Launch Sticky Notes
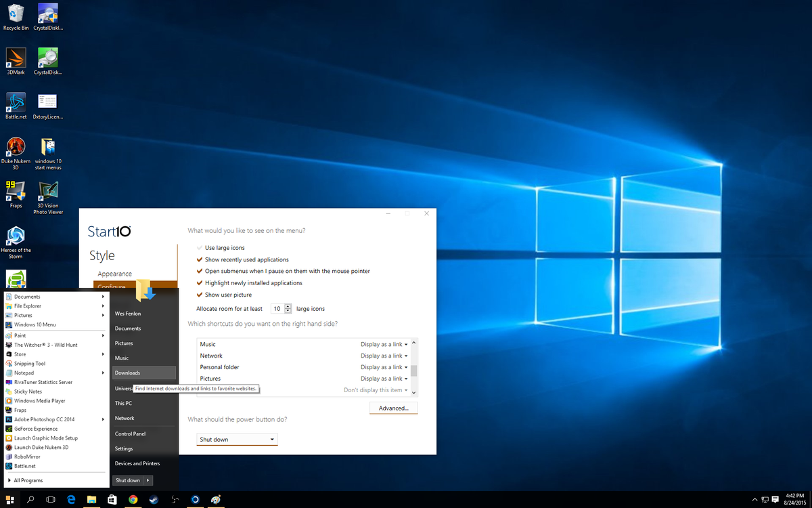812x508 pixels. (31, 391)
